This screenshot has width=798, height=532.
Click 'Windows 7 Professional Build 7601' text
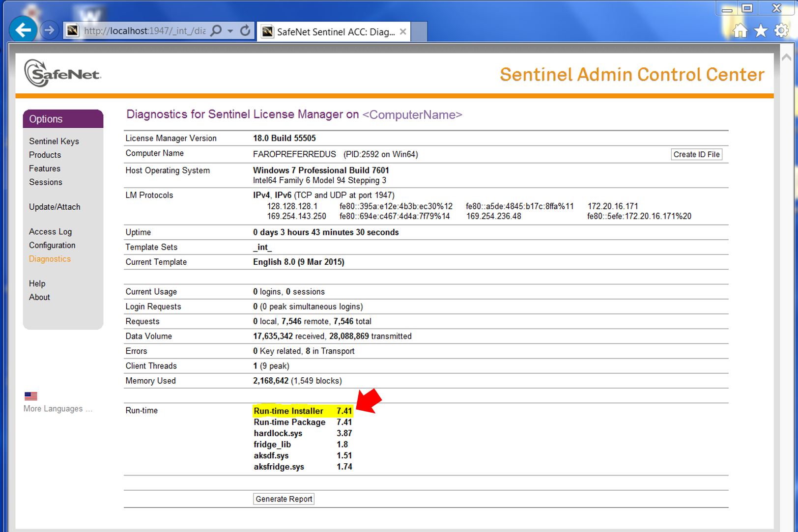(x=321, y=170)
